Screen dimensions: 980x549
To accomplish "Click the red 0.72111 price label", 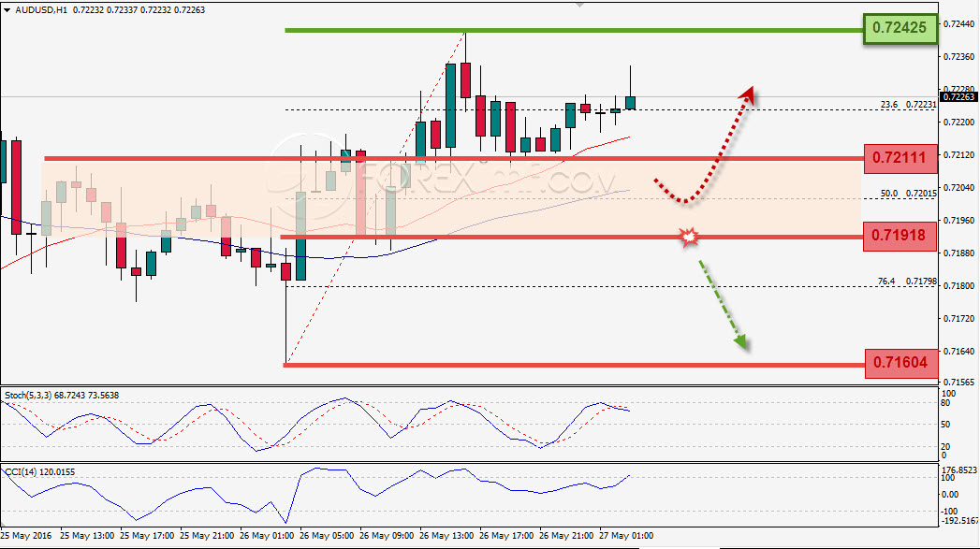I will point(900,157).
